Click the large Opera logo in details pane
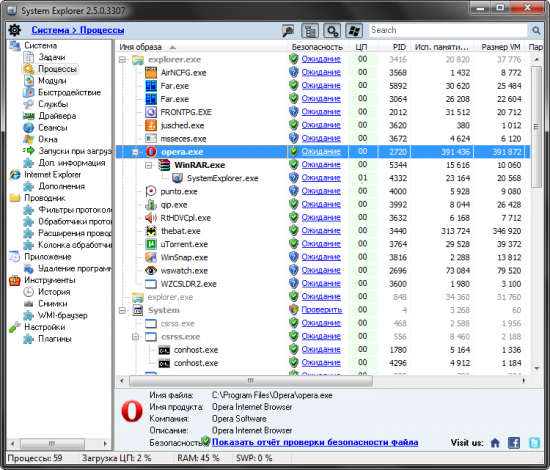This screenshot has width=550, height=470. click(x=132, y=412)
